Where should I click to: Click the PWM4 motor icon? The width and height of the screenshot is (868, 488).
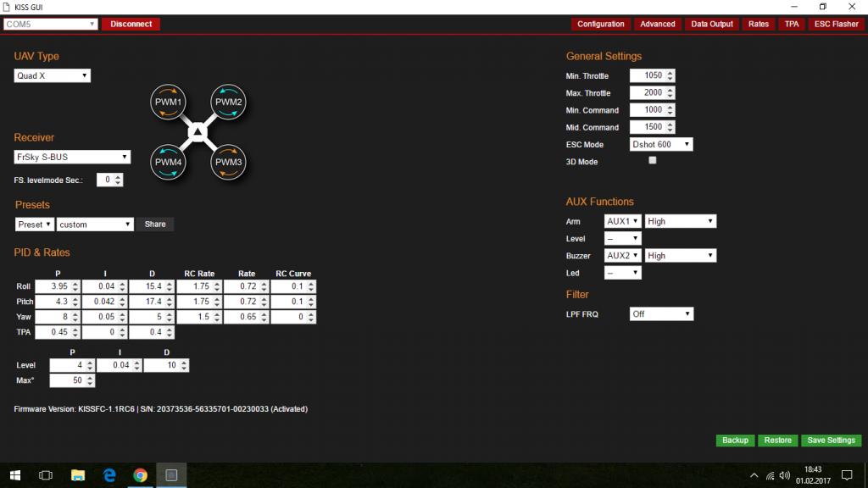(168, 162)
